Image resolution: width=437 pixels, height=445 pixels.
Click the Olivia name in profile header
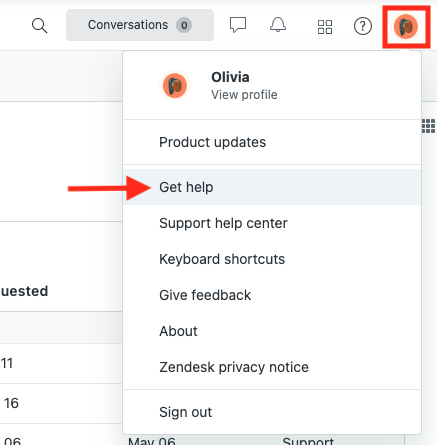(230, 77)
